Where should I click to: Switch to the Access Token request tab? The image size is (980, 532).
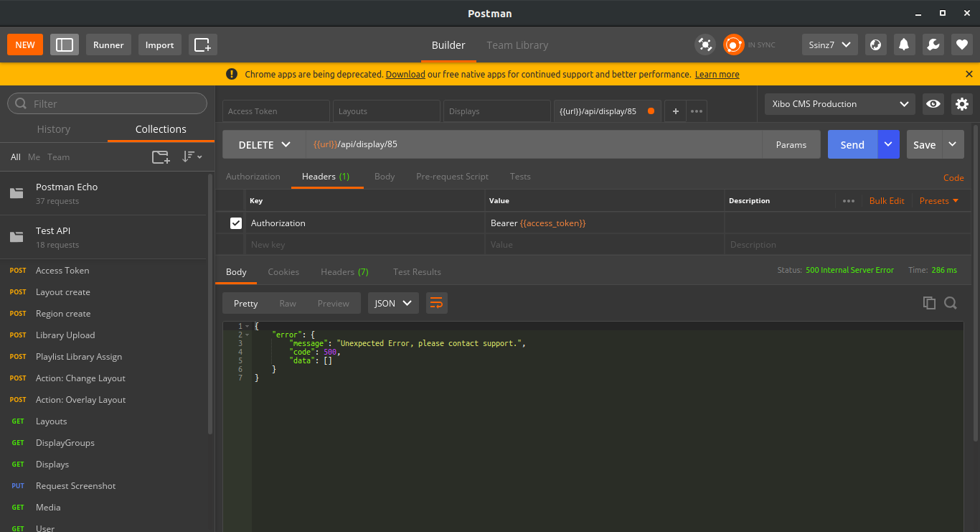pos(276,111)
